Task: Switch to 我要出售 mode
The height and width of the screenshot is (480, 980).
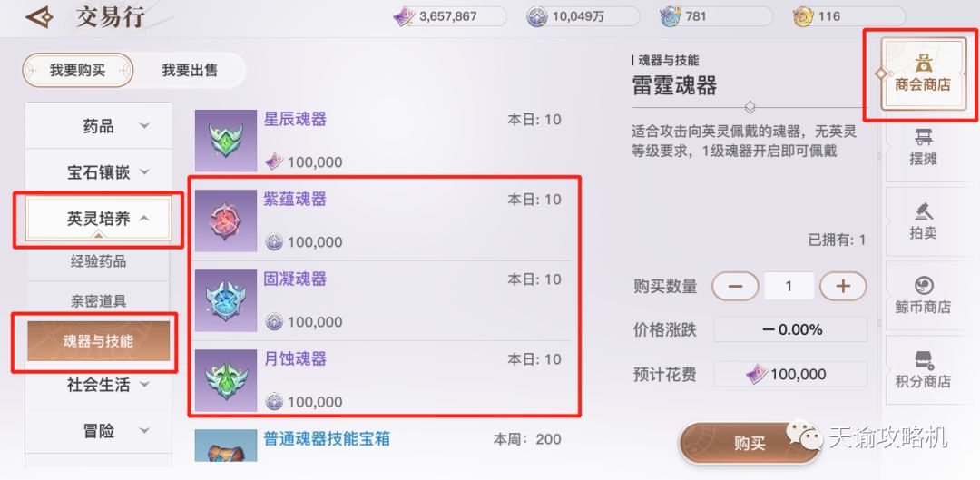Action: click(x=190, y=70)
